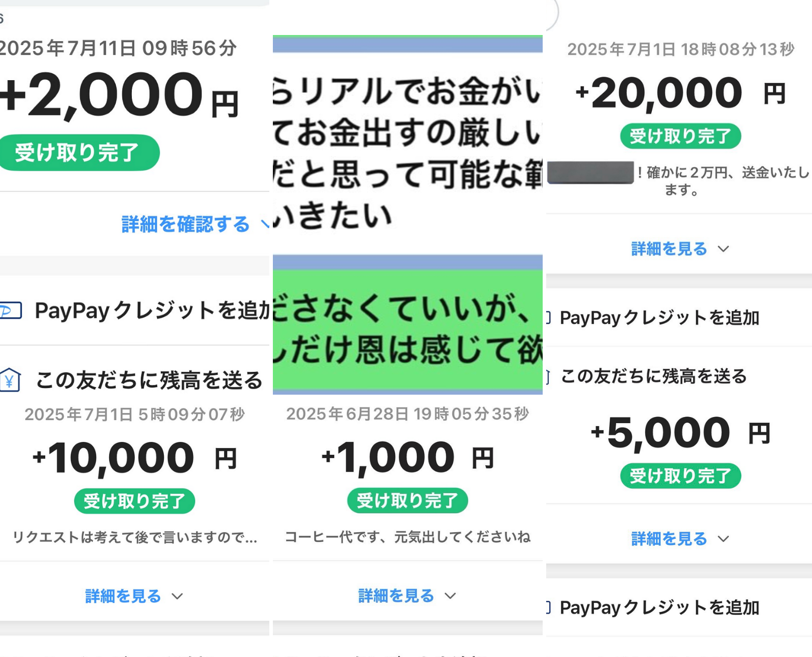This screenshot has height=657, width=812.
Task: Click the 受け取り完了 badge under +10,000 yen
Action: tap(134, 501)
